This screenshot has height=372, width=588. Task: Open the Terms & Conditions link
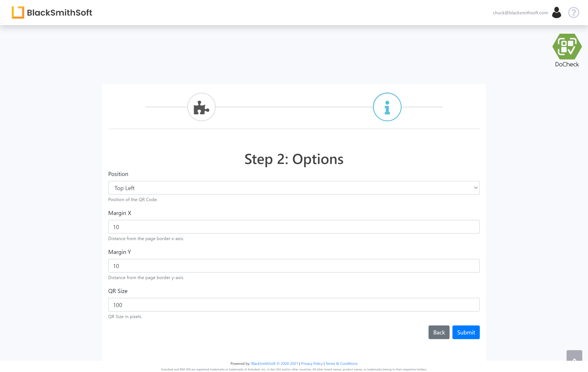[x=341, y=363]
